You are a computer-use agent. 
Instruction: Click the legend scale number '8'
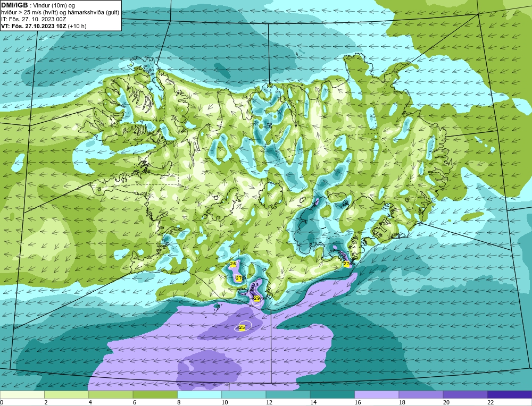click(179, 402)
